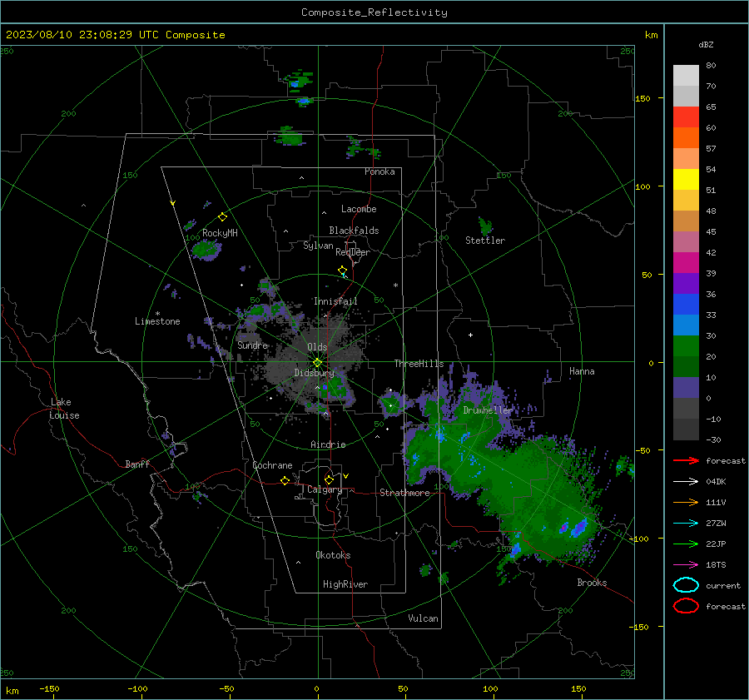This screenshot has height=700, width=749.
Task: Click the RockyMH label
Action: coord(220,233)
